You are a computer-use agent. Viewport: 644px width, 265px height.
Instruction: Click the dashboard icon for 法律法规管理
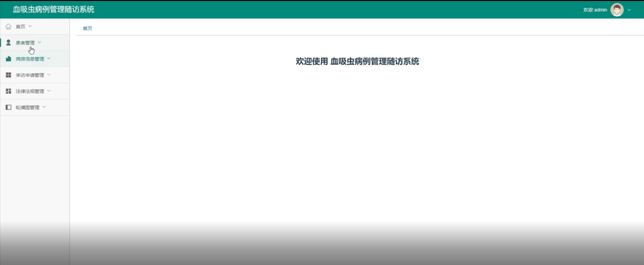[x=8, y=91]
